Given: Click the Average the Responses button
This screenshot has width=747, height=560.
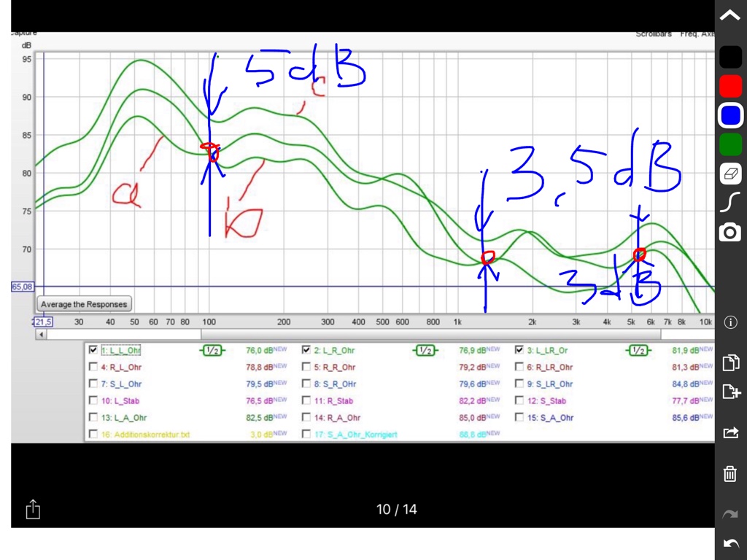Looking at the screenshot, I should click(x=84, y=304).
